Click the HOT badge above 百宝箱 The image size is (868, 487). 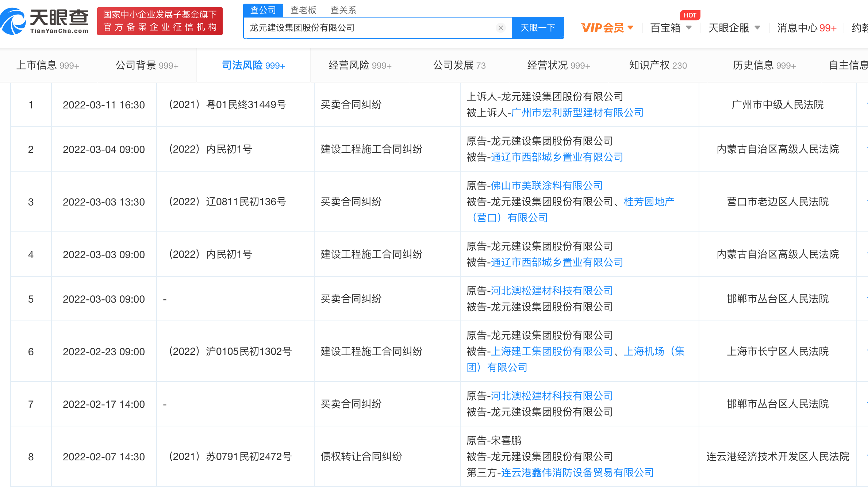[x=690, y=15]
